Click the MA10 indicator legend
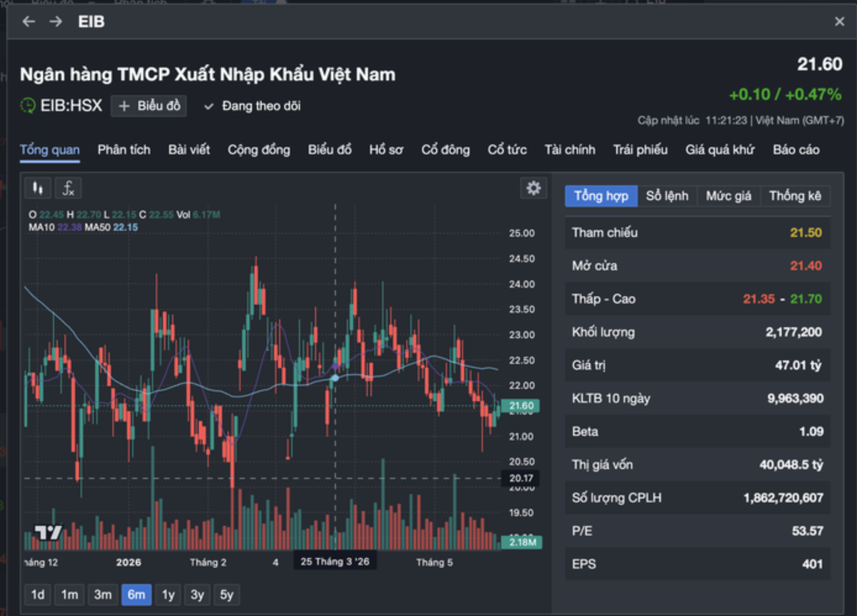This screenshot has width=857, height=616. point(55,227)
